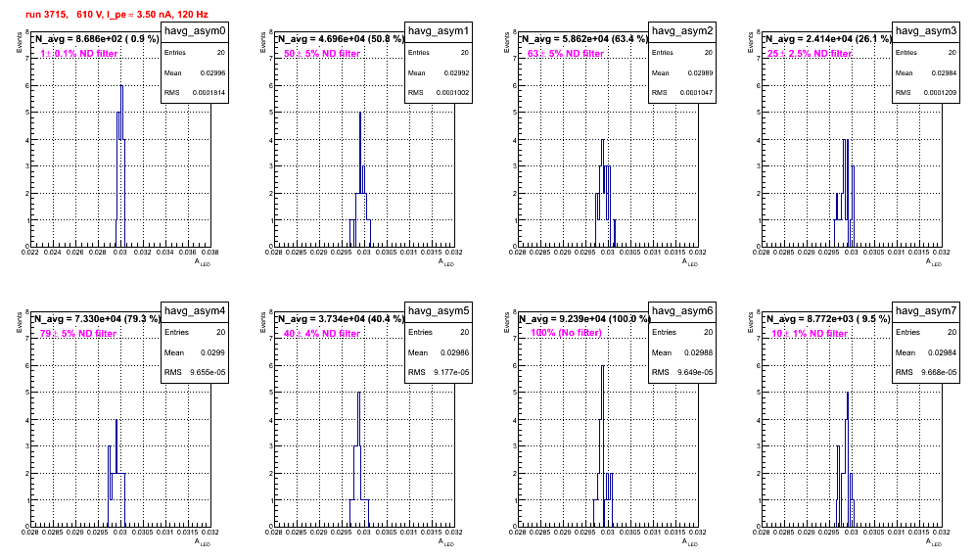Click the 25± 2.5% ND filter label
Image resolution: width=975 pixels, height=560 pixels.
[x=810, y=54]
